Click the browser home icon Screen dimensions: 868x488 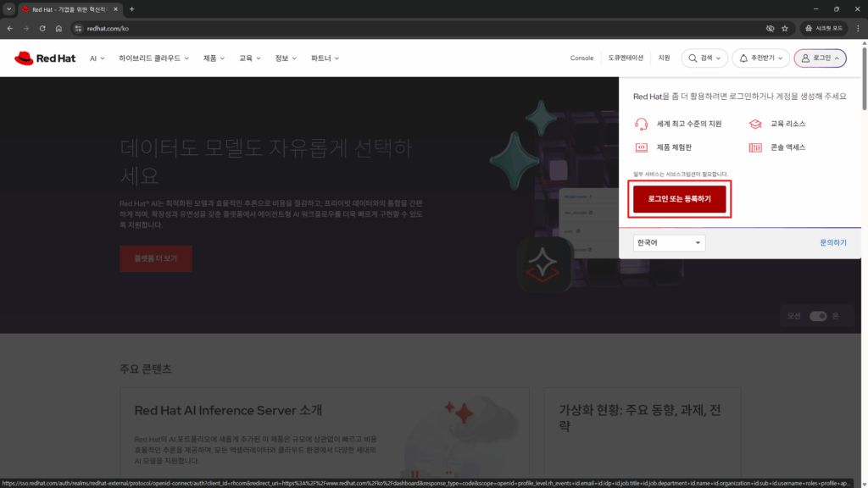[x=58, y=28]
